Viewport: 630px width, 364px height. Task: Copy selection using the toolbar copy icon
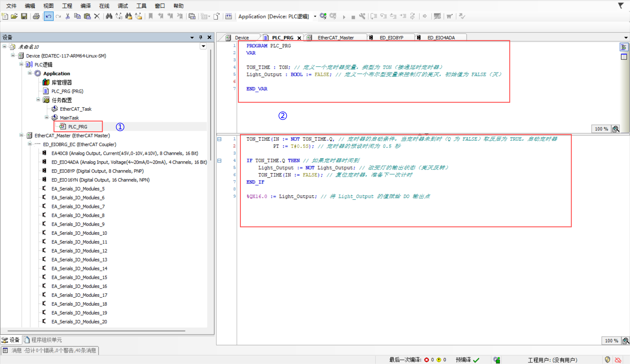77,16
